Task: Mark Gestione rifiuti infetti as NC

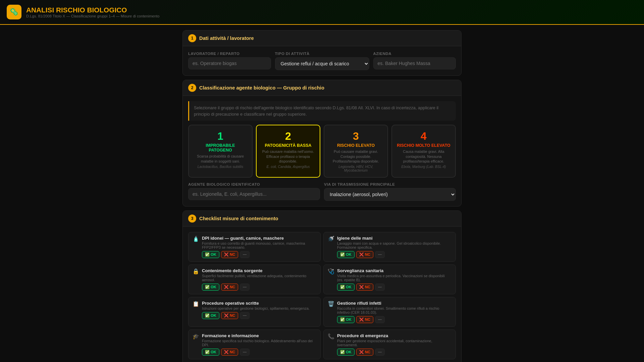Action: [365, 320]
